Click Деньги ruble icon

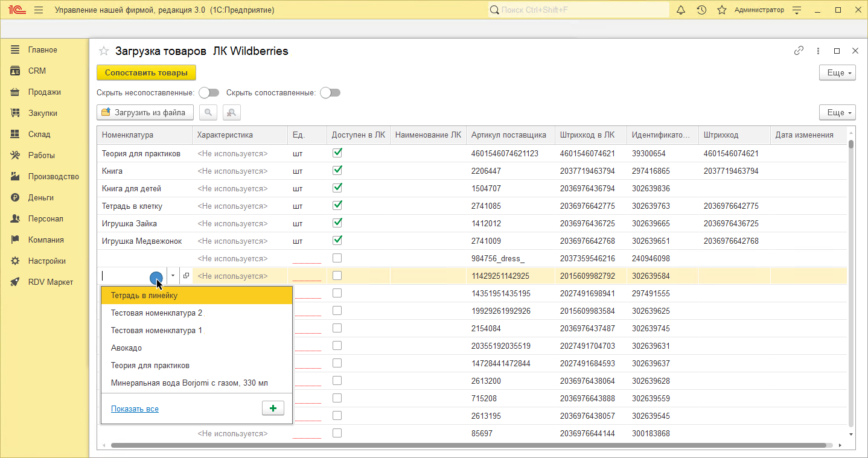point(15,197)
